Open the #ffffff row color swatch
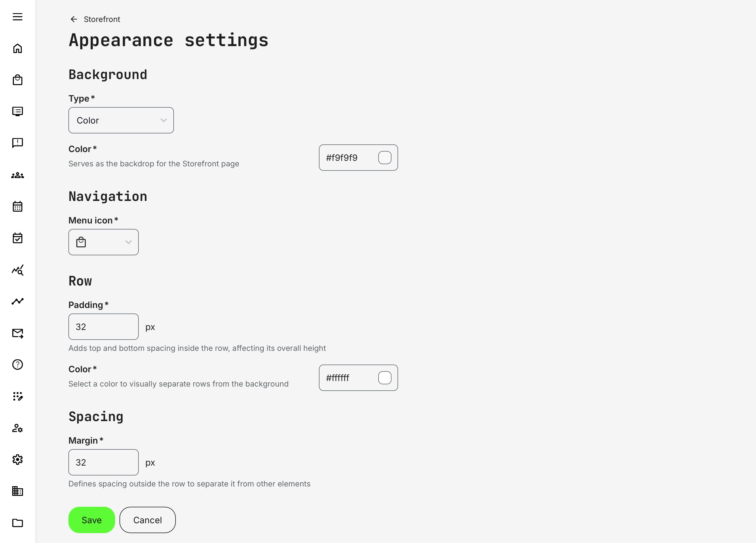The image size is (756, 543). [x=385, y=378]
